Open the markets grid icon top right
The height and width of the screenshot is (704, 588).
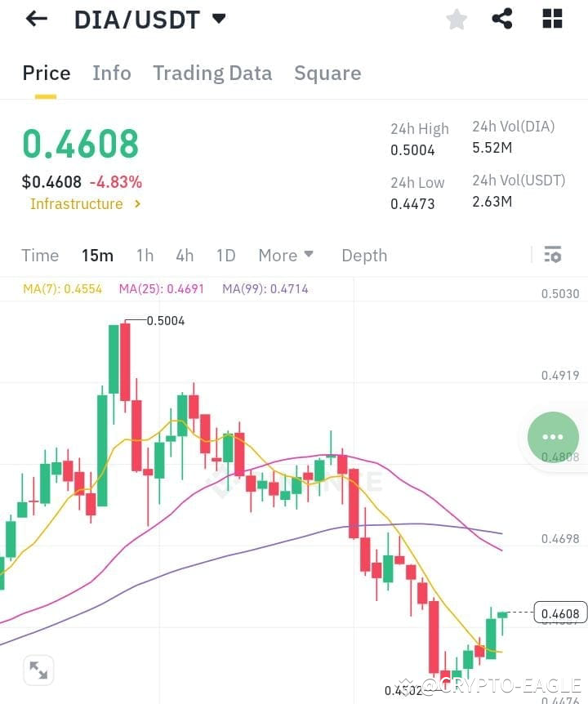pyautogui.click(x=552, y=20)
